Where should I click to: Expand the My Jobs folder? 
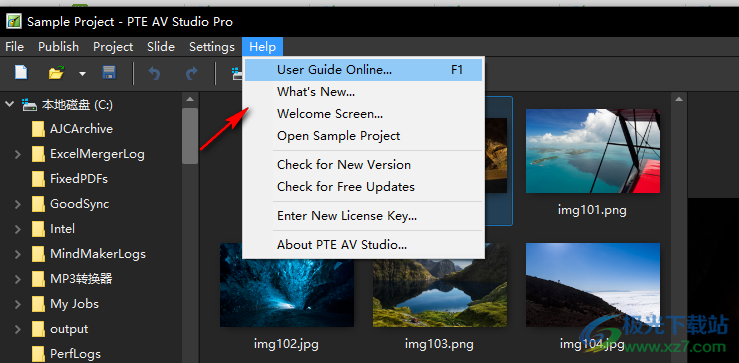(x=18, y=304)
